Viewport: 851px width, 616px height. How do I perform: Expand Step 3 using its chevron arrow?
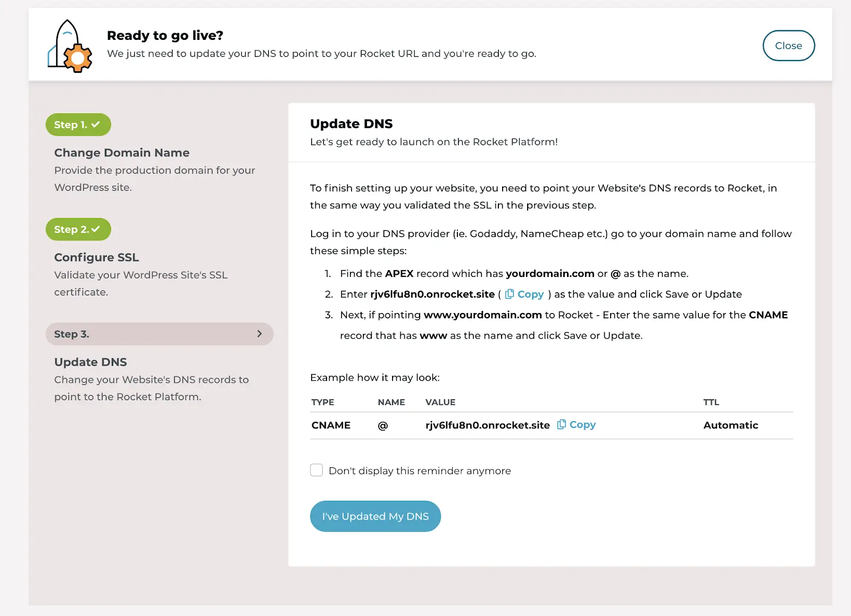coord(260,334)
